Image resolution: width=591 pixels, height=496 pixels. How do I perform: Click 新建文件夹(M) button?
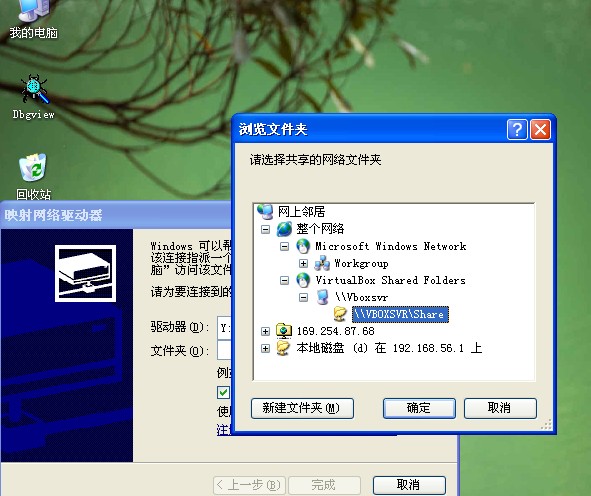coord(302,408)
